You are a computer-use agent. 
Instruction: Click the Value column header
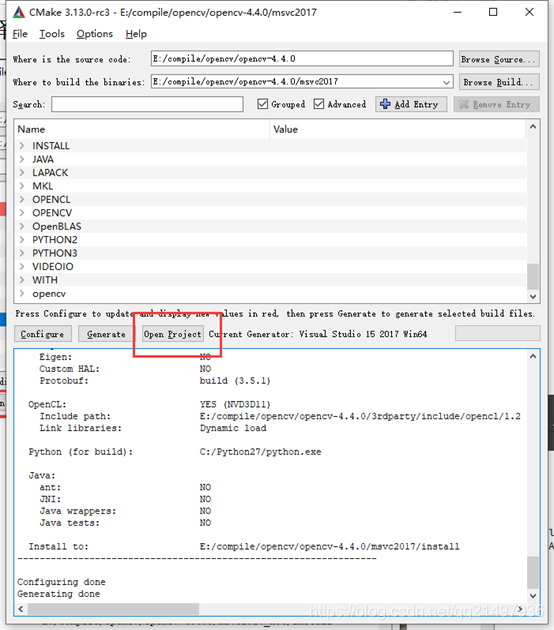pyautogui.click(x=398, y=129)
